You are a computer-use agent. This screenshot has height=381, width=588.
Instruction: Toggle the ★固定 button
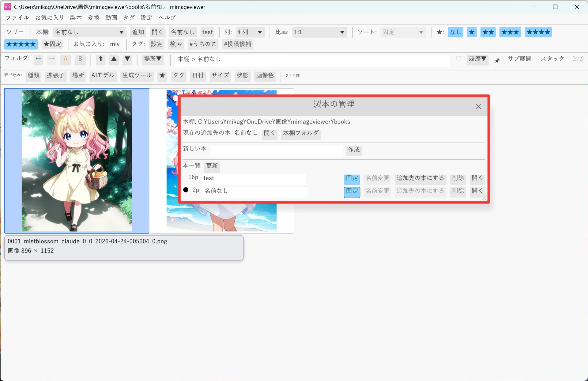pyautogui.click(x=52, y=44)
